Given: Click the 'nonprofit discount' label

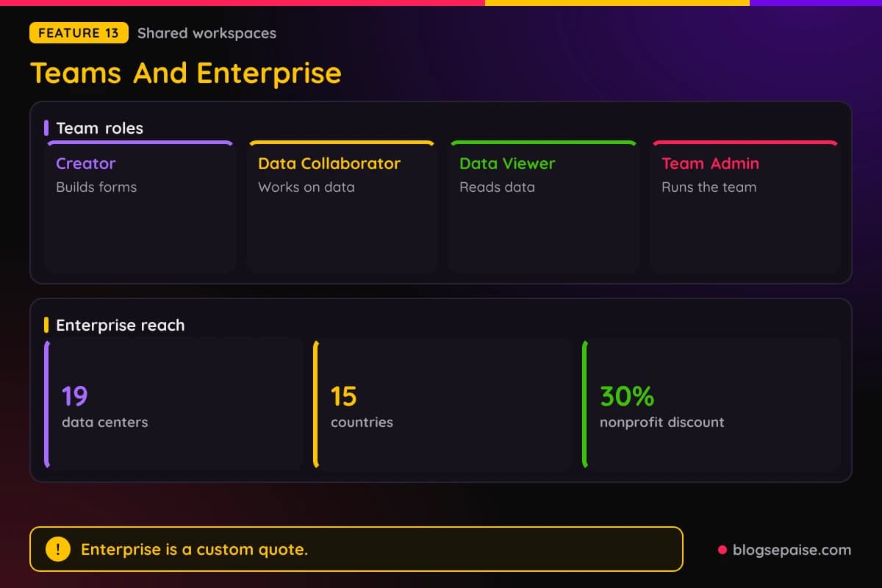Looking at the screenshot, I should [662, 422].
